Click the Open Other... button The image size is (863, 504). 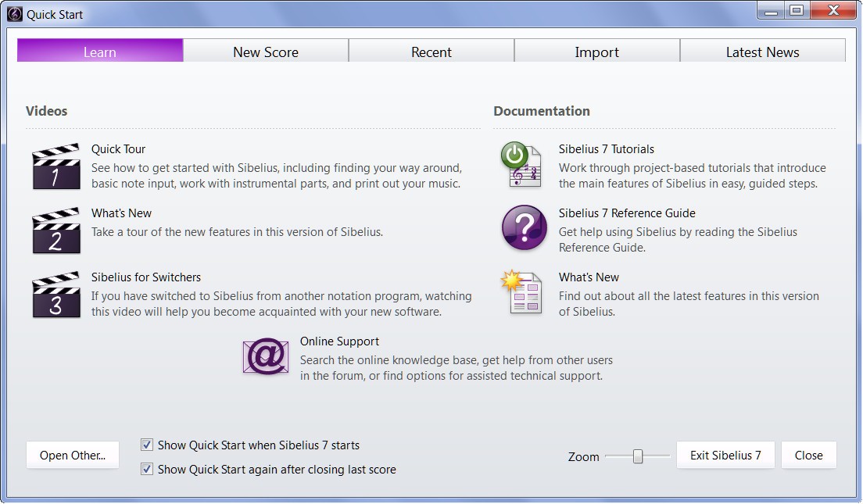[73, 455]
